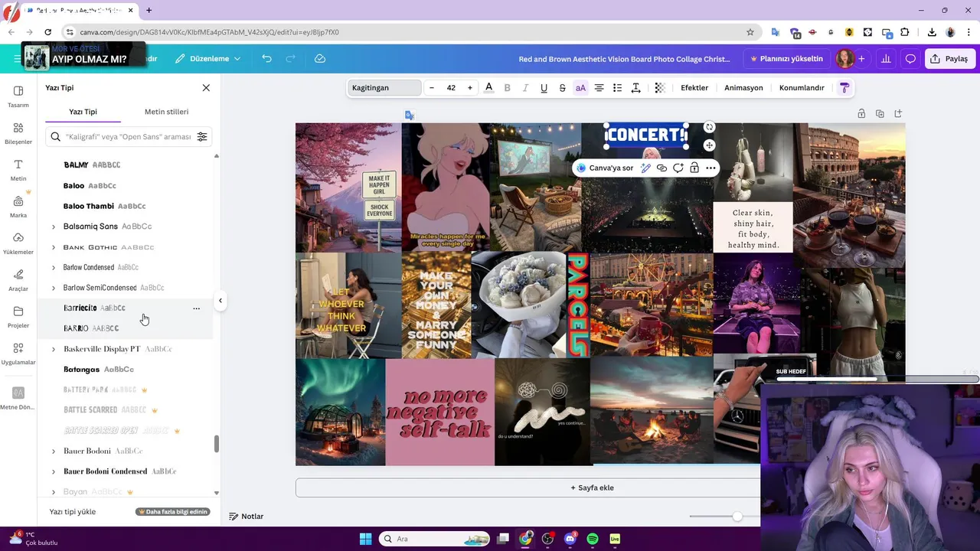980x551 pixels.
Task: Redo the last action
Action: [290, 59]
